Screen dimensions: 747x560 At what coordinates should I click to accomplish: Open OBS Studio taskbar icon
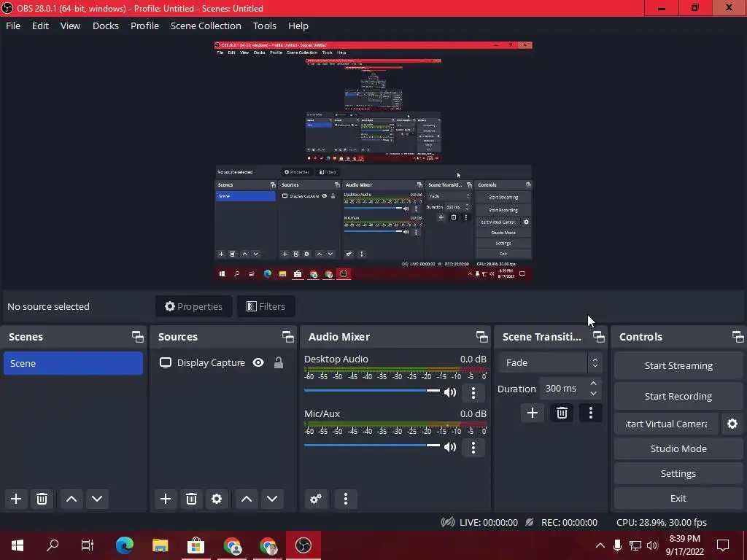click(x=303, y=545)
